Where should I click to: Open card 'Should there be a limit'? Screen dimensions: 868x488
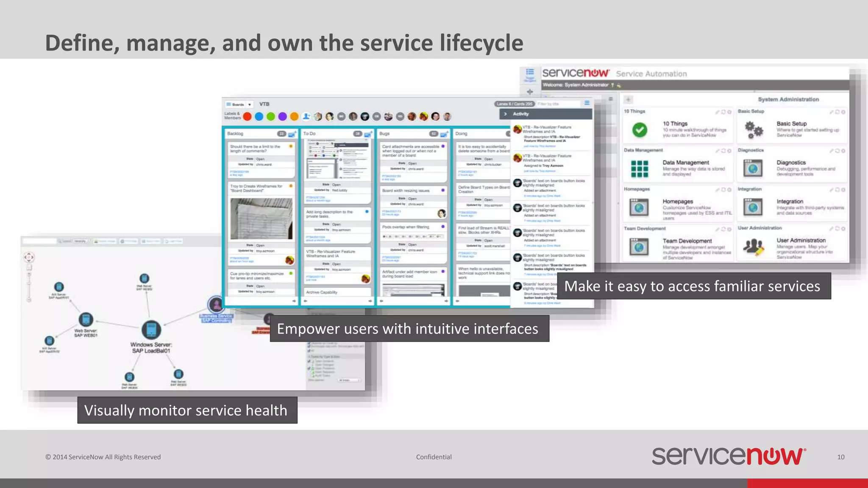(x=262, y=160)
